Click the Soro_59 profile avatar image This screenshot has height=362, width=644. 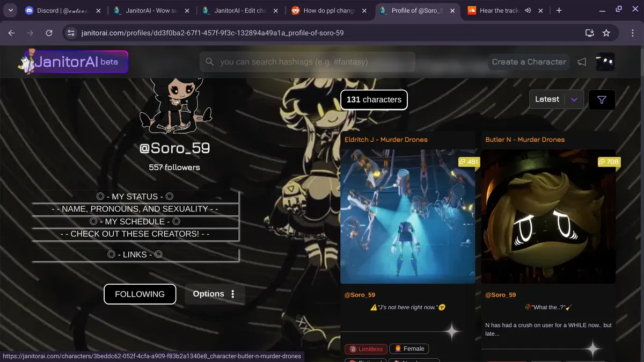coord(175,105)
